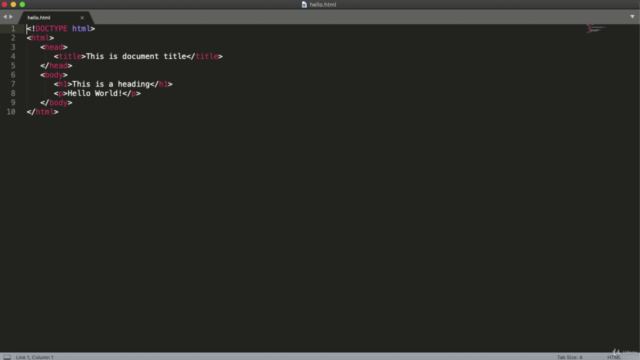Close the hello.html tab
The width and height of the screenshot is (640, 360).
pyautogui.click(x=82, y=18)
